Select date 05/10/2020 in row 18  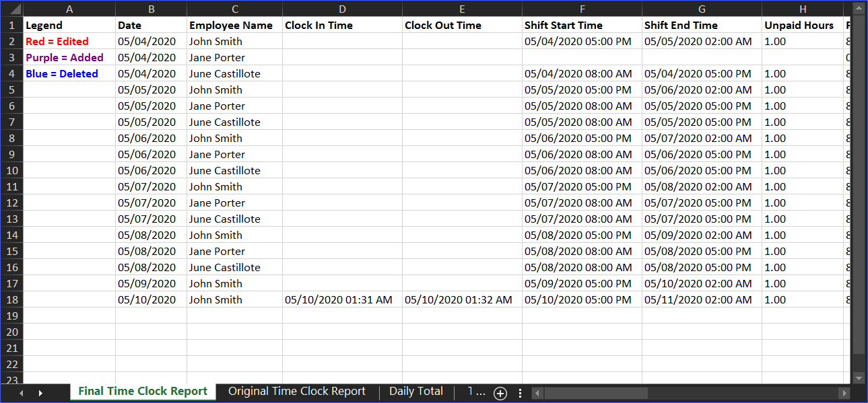coord(152,300)
